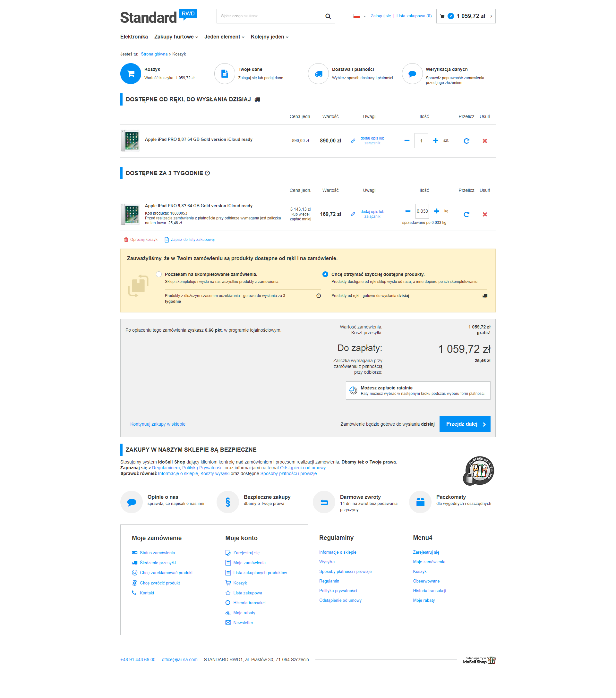Recalculate the 890,00 zł iPad row
The image size is (616, 698).
[x=466, y=141]
